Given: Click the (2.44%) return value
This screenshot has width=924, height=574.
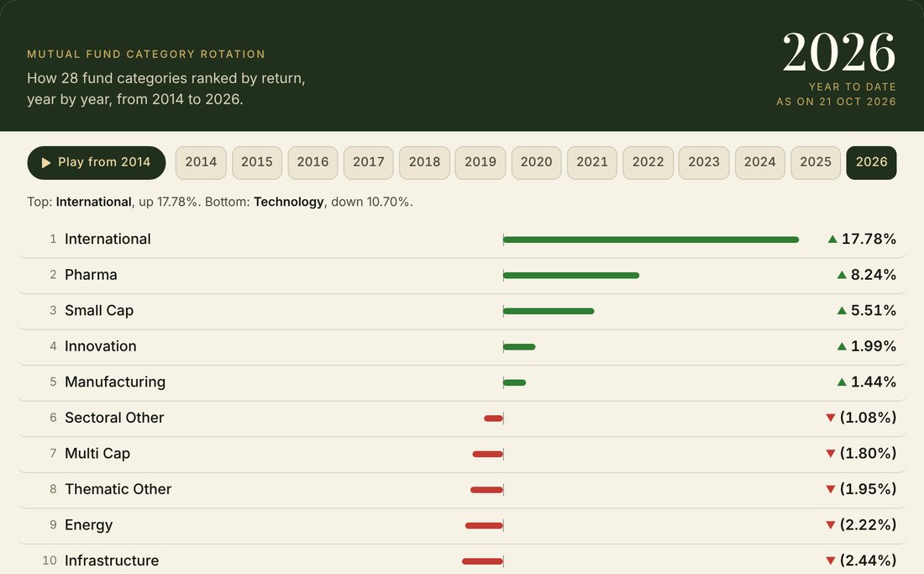Looking at the screenshot, I should (868, 561).
